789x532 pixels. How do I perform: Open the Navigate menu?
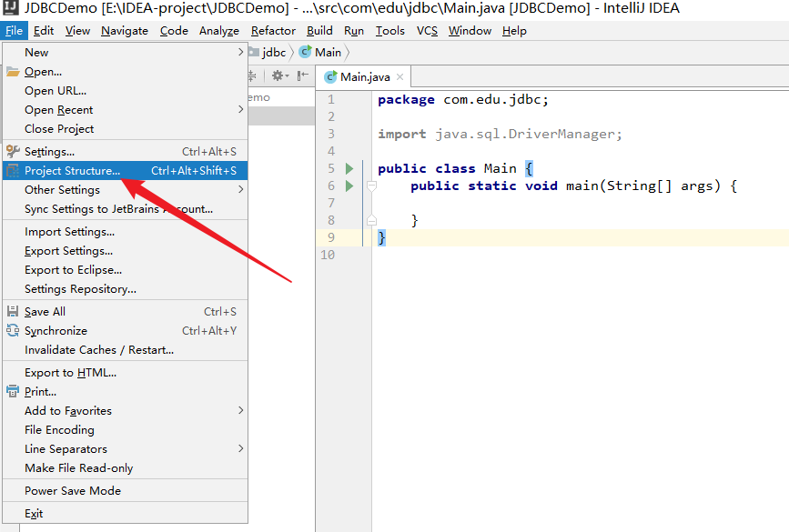pyautogui.click(x=125, y=31)
